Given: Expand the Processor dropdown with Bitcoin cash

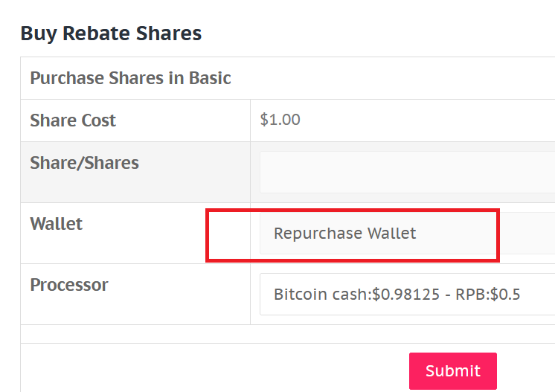Looking at the screenshot, I should 408,294.
